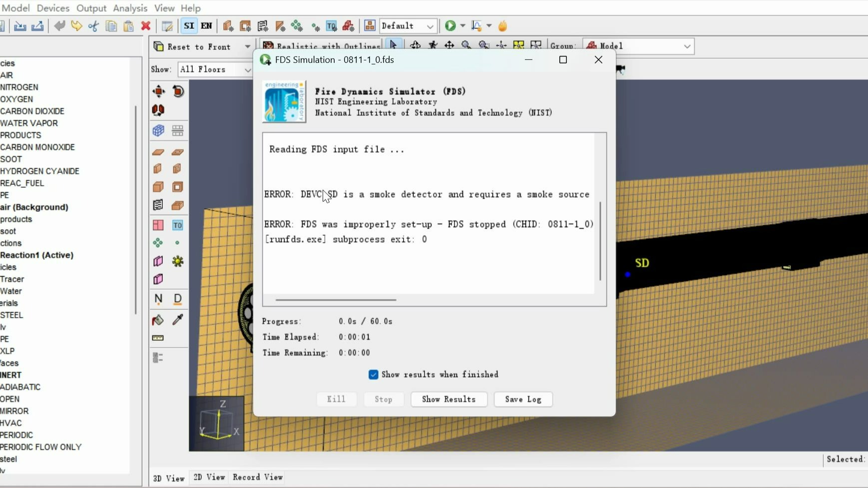Open the edit particles green dots icon
This screenshot has height=488, width=868.
(297, 26)
